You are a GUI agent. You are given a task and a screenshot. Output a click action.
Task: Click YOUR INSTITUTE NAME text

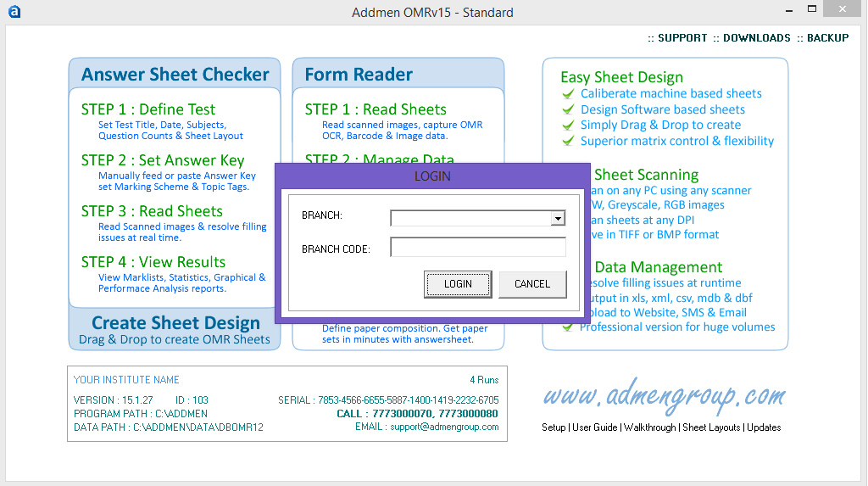tap(126, 380)
